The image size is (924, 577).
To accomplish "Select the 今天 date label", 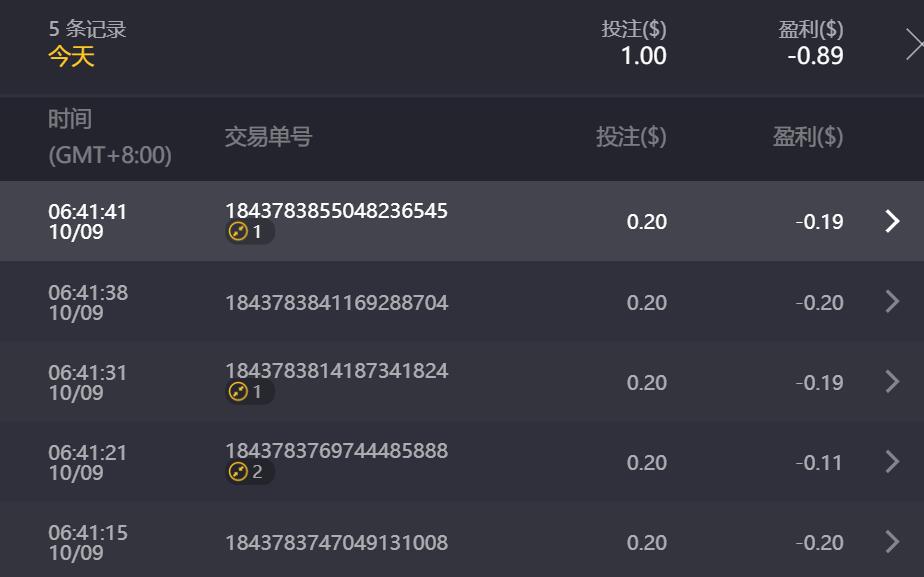I will (x=71, y=56).
